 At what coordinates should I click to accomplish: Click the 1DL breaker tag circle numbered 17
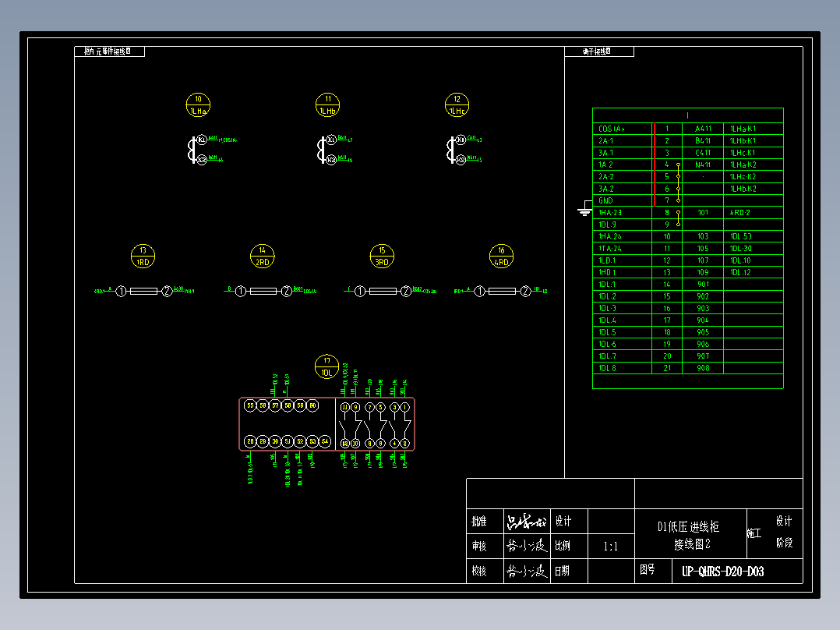coord(326,366)
